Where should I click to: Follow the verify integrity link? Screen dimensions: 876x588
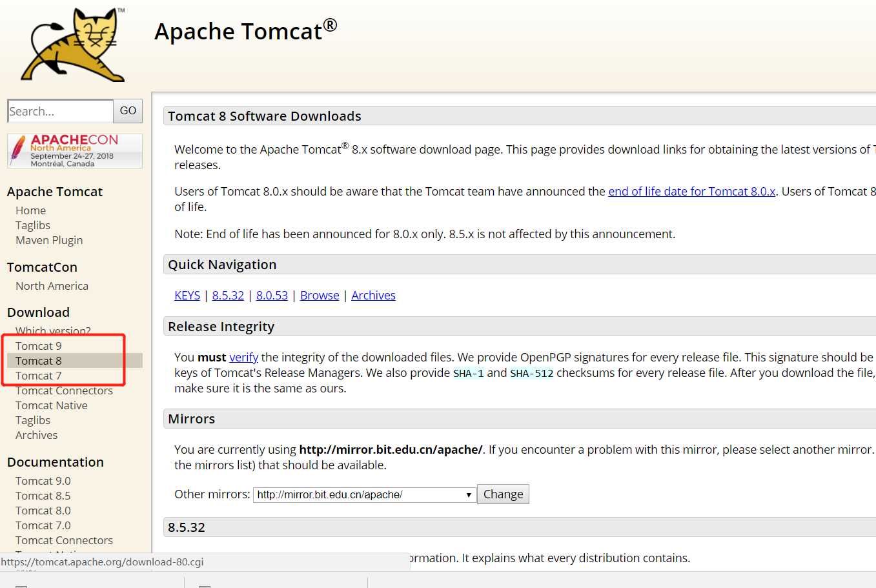(243, 358)
